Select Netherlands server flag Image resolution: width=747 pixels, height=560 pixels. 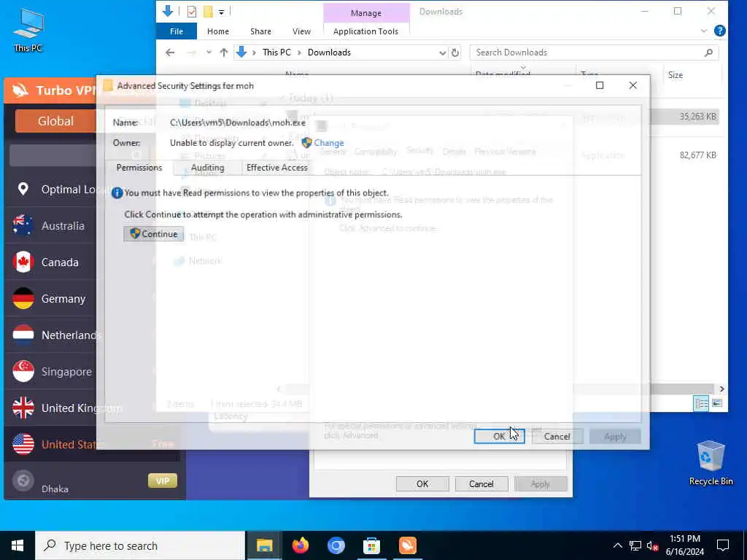tap(23, 335)
